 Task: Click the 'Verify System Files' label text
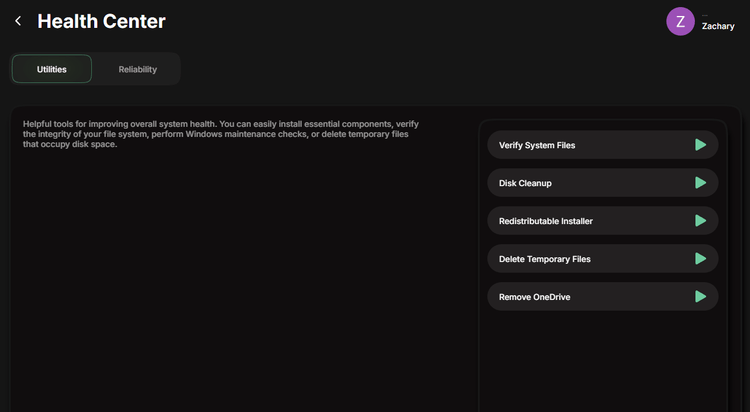point(537,145)
